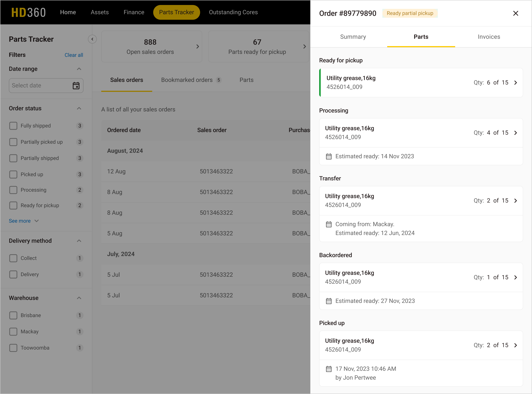Navigate to Outstanding Cores

[x=233, y=12]
